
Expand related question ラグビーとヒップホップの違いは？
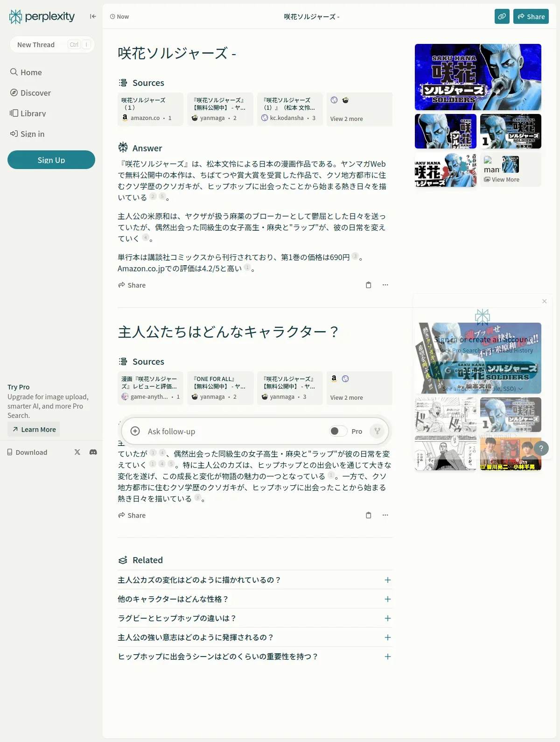click(255, 618)
